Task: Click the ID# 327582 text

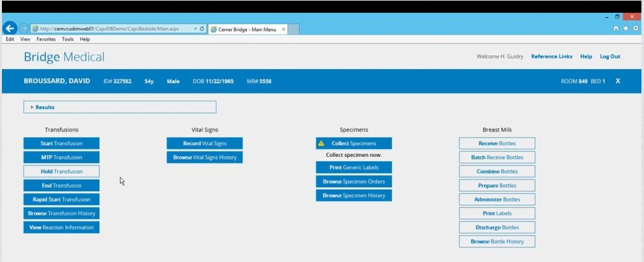Action: point(117,81)
